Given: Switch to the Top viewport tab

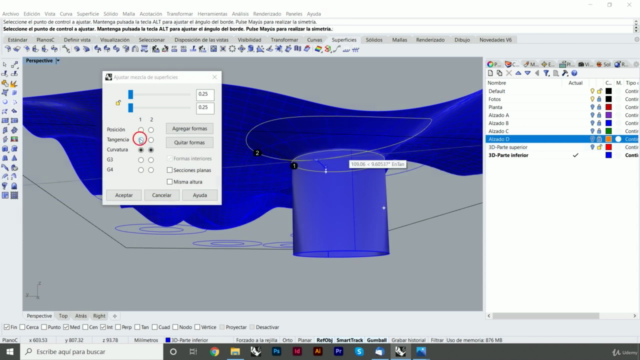Looking at the screenshot, I should (x=63, y=316).
